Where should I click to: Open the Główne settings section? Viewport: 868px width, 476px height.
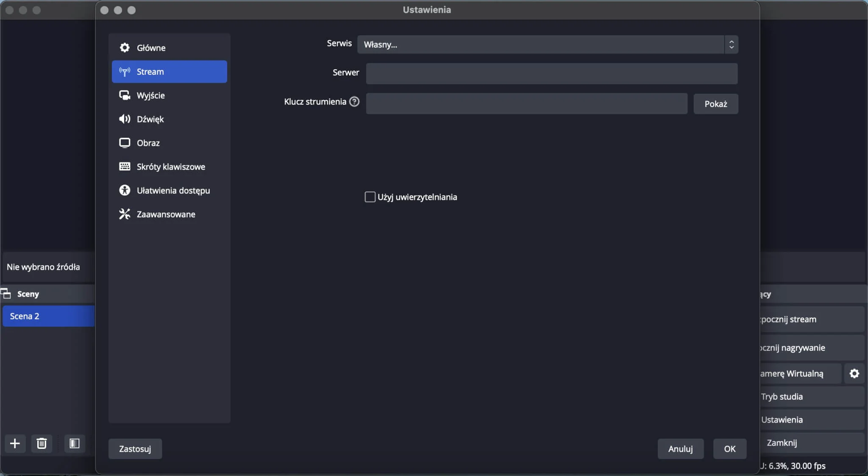click(151, 48)
